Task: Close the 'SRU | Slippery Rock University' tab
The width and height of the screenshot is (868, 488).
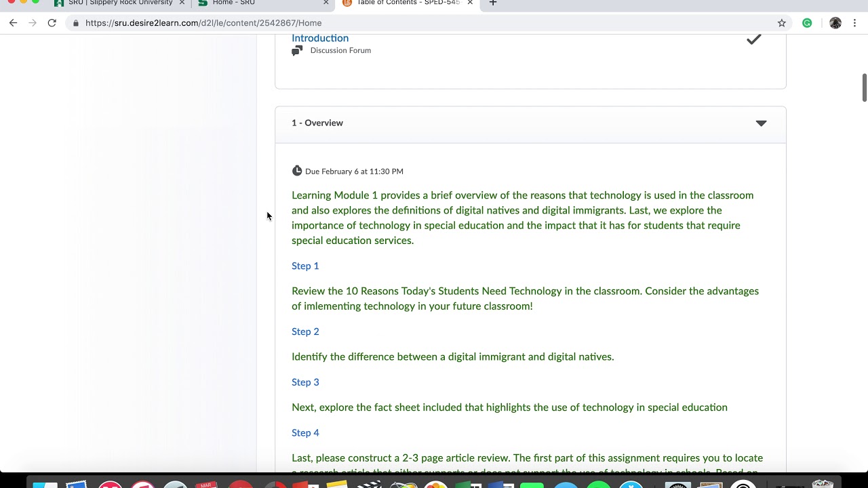Action: click(x=182, y=3)
